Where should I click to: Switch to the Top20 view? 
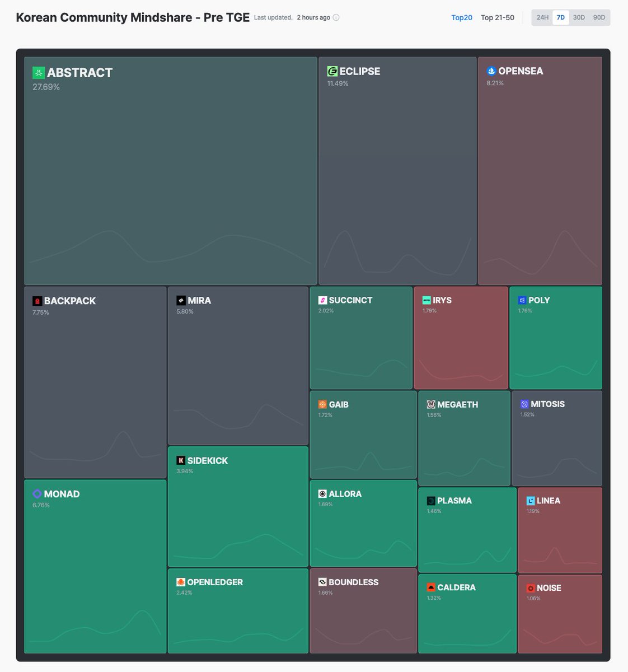click(x=462, y=17)
